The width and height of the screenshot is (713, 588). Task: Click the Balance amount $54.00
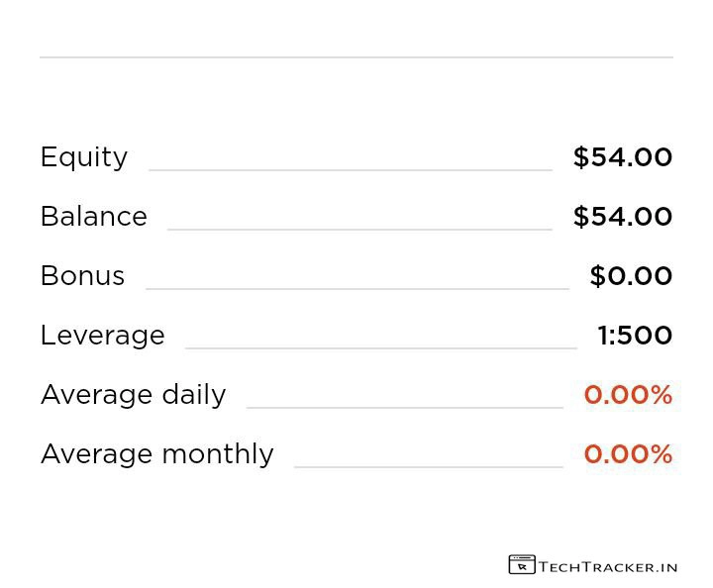623,217
